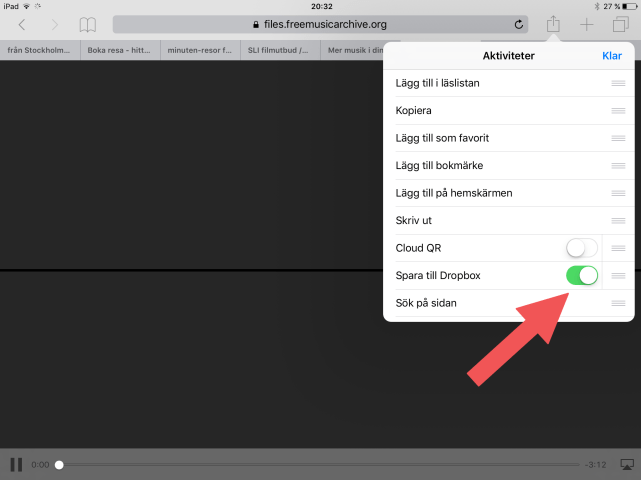Screen dimensions: 641x480
Task: Tap reorder handle beside Skriv ut
Action: [618, 219]
